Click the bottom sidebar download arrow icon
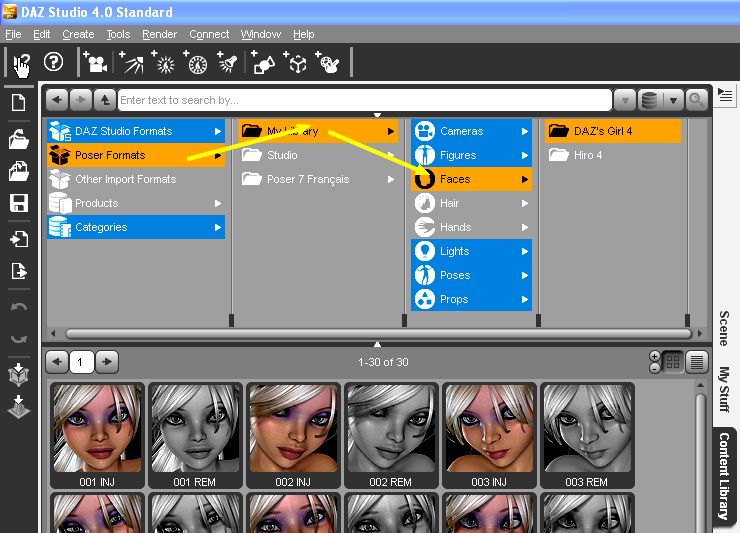Viewport: 740px width, 533px height. (x=19, y=407)
